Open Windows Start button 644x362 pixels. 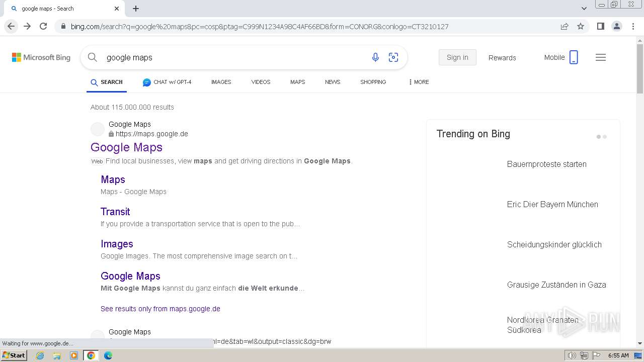(14, 355)
